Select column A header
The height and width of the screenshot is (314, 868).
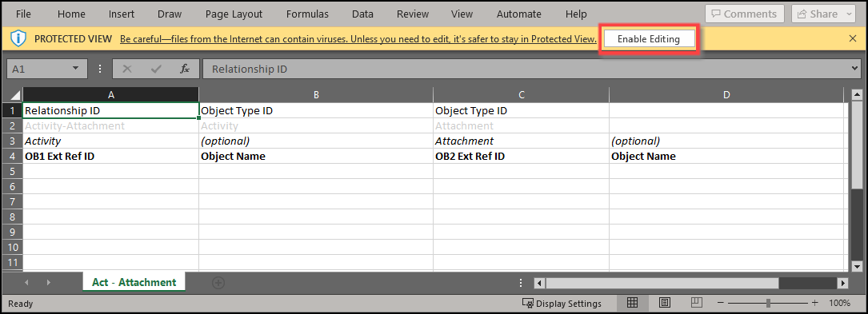[110, 95]
